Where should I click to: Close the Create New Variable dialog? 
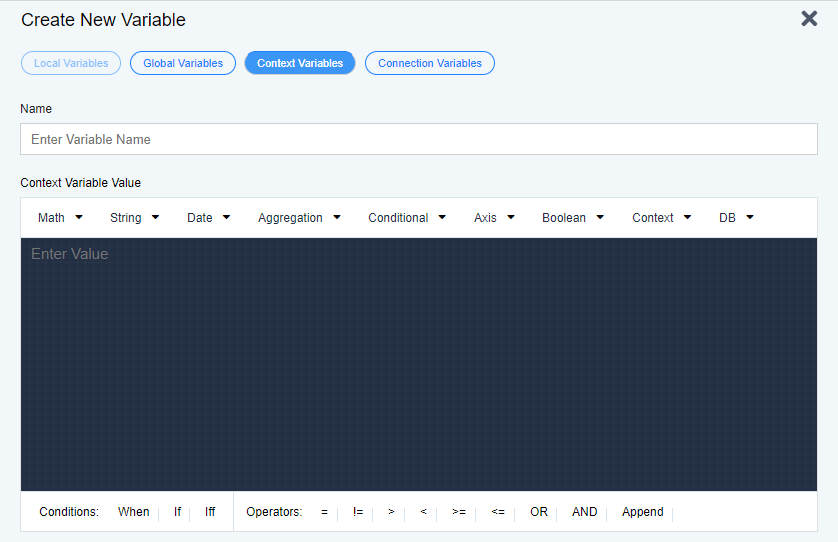click(x=809, y=19)
